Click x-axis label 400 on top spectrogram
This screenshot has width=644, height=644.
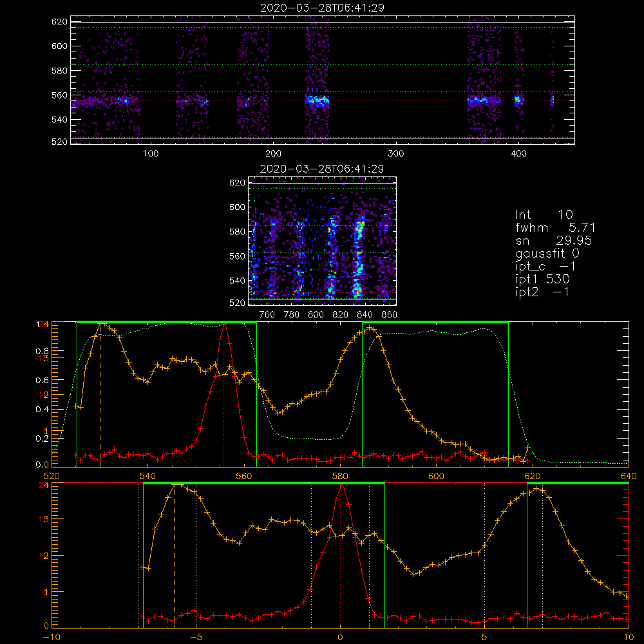click(518, 154)
